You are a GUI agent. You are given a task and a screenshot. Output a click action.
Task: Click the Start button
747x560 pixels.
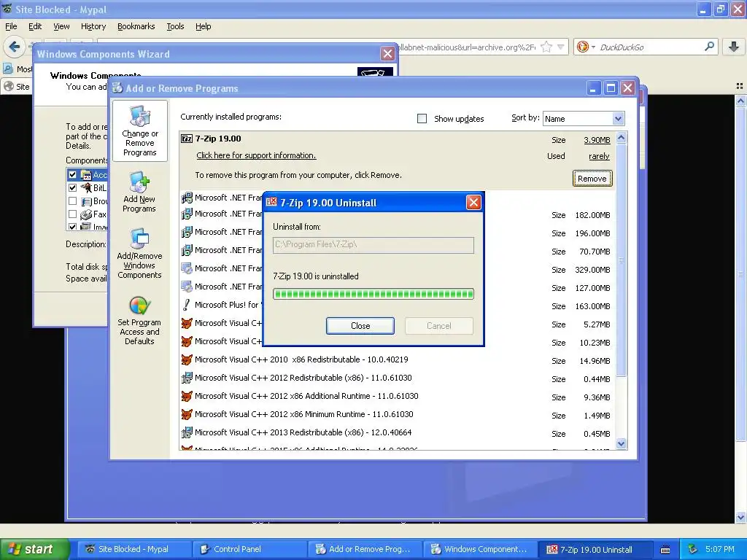pyautogui.click(x=34, y=549)
